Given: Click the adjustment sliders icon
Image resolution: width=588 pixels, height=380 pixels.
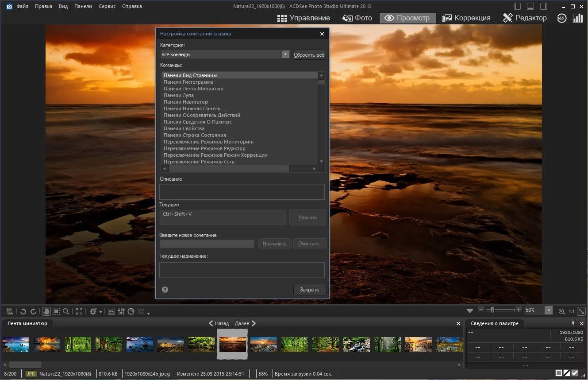Looking at the screenshot, I should [121, 311].
